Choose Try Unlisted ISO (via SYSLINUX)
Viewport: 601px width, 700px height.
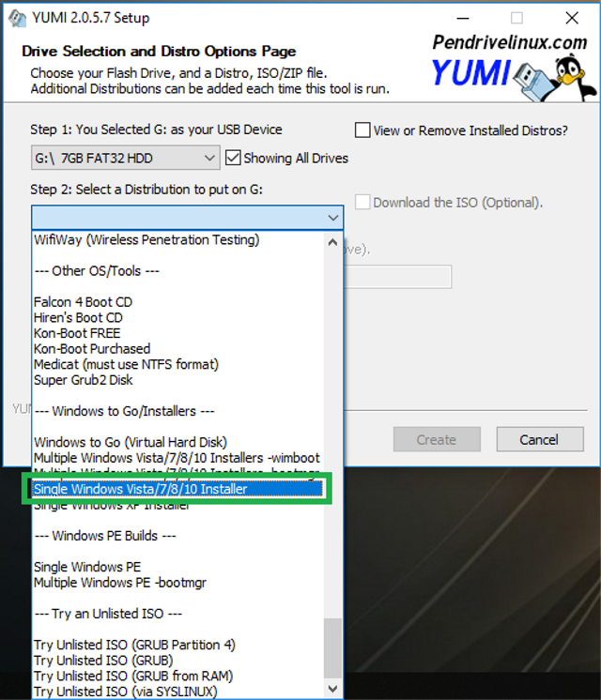point(126,692)
